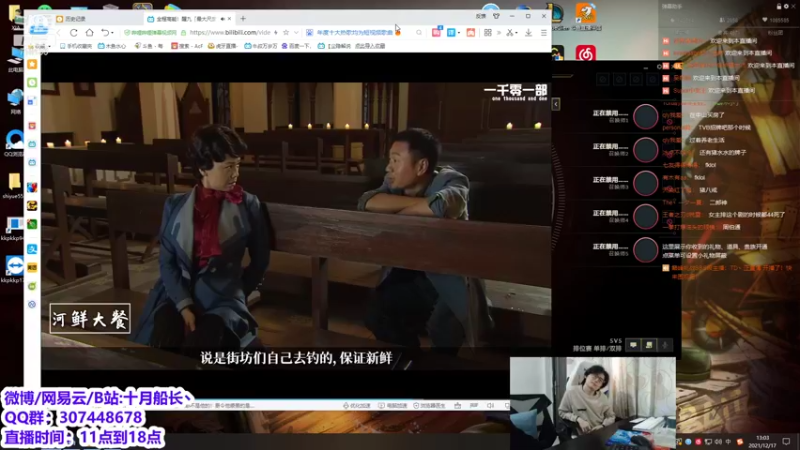Image resolution: width=800 pixels, height=450 pixels.
Task: Open the browser hamburger menu
Action: [544, 33]
